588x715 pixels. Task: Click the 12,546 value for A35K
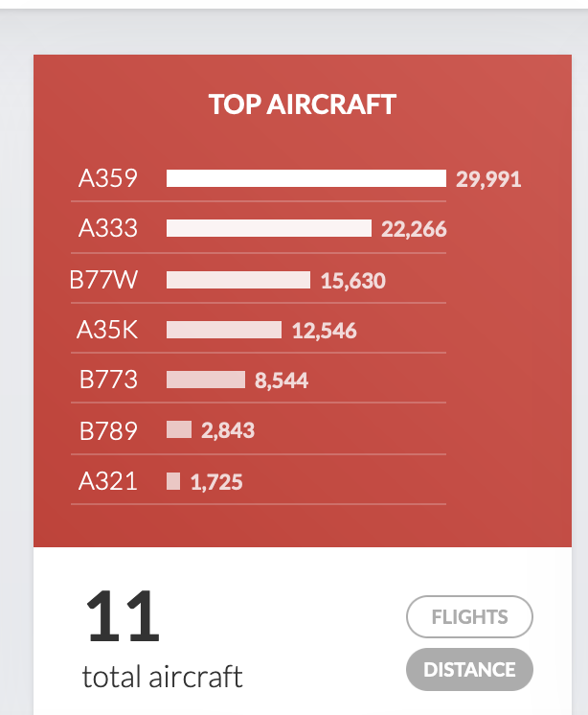[x=324, y=332]
